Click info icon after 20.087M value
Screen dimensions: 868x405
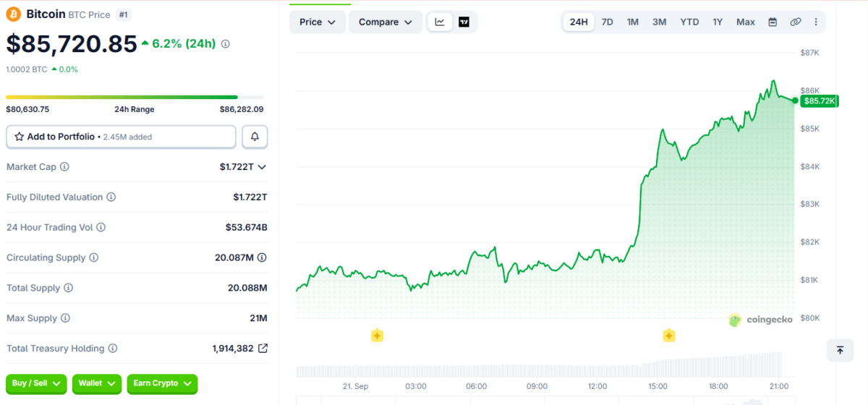point(262,257)
